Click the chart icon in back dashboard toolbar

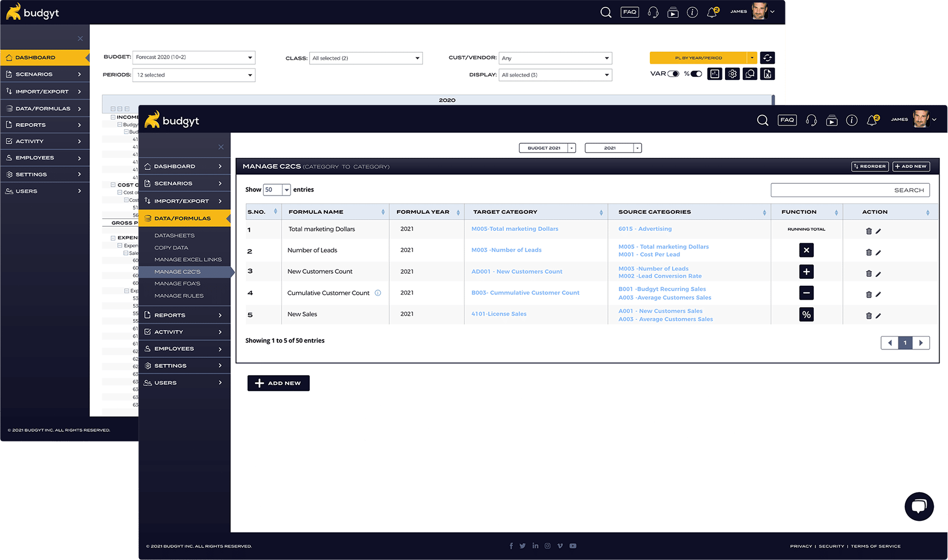[715, 74]
